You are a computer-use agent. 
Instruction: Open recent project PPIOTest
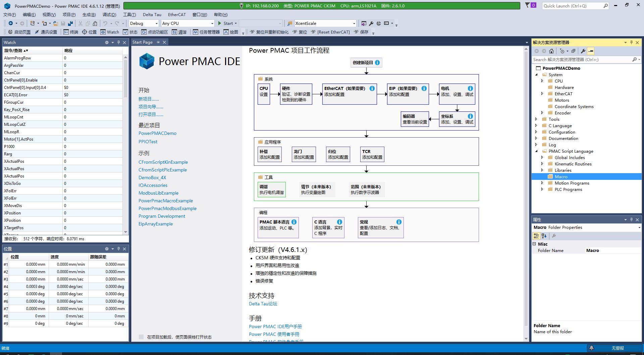pyautogui.click(x=148, y=142)
